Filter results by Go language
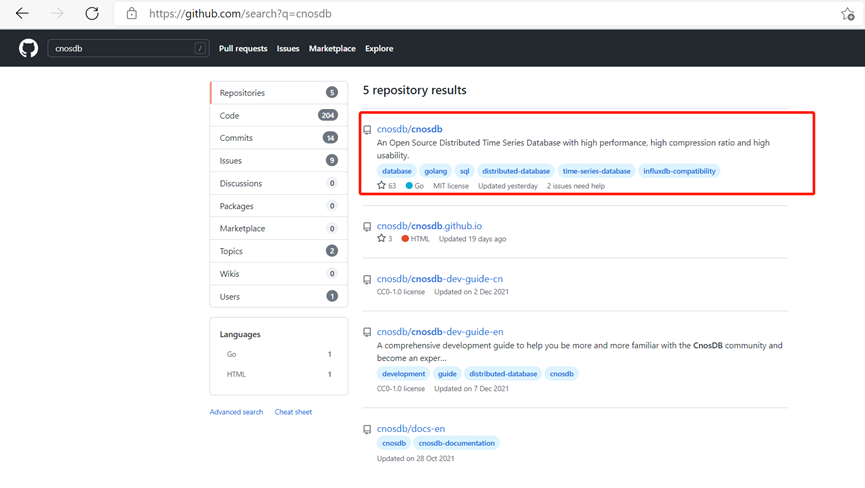This screenshot has width=865, height=488. pos(279,354)
